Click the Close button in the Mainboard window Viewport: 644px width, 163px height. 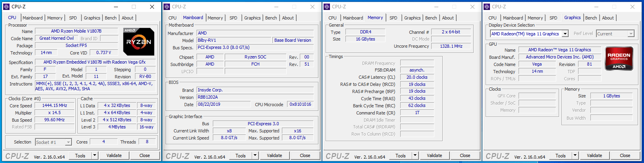305,155
